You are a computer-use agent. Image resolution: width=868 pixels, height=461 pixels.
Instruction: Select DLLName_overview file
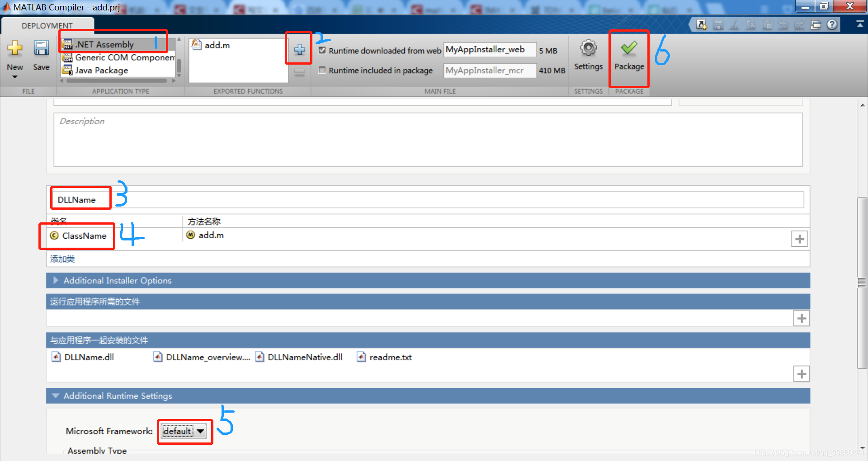pyautogui.click(x=202, y=357)
